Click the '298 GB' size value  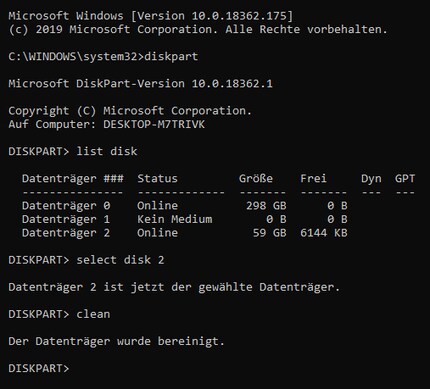[266, 206]
